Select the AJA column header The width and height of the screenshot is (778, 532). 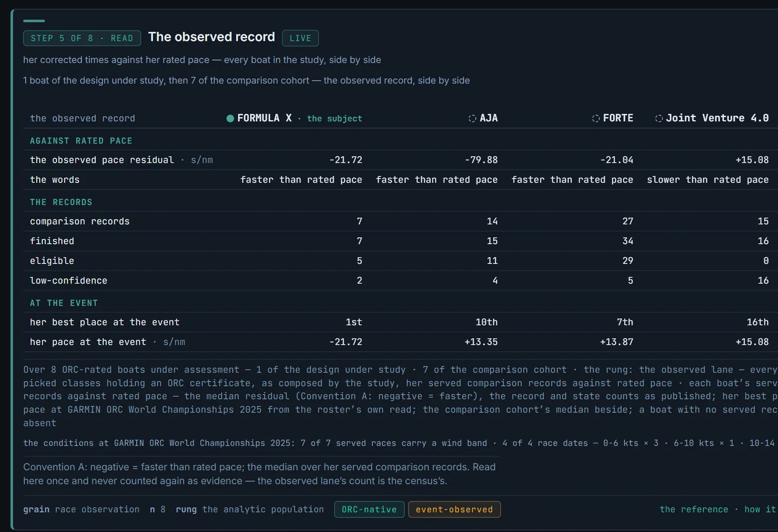[483, 118]
